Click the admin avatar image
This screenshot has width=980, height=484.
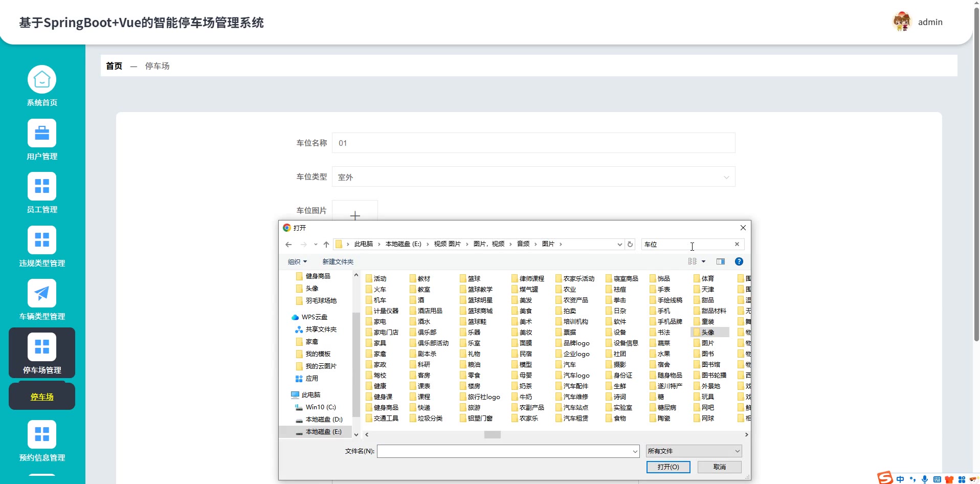tap(902, 22)
